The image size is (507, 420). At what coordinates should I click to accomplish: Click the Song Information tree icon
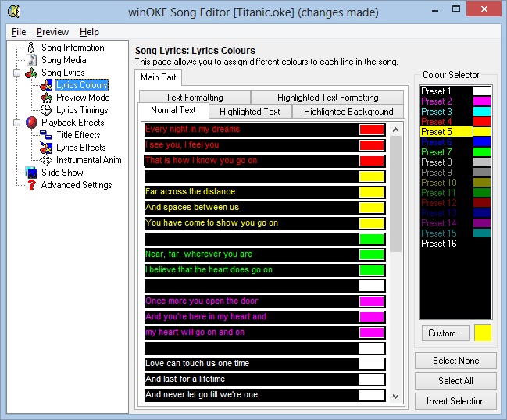pos(32,48)
